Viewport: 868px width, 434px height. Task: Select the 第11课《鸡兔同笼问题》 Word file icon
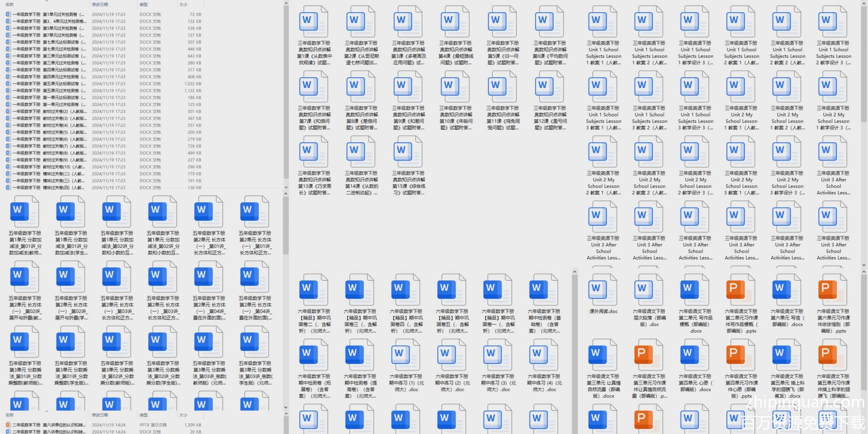coord(502,87)
